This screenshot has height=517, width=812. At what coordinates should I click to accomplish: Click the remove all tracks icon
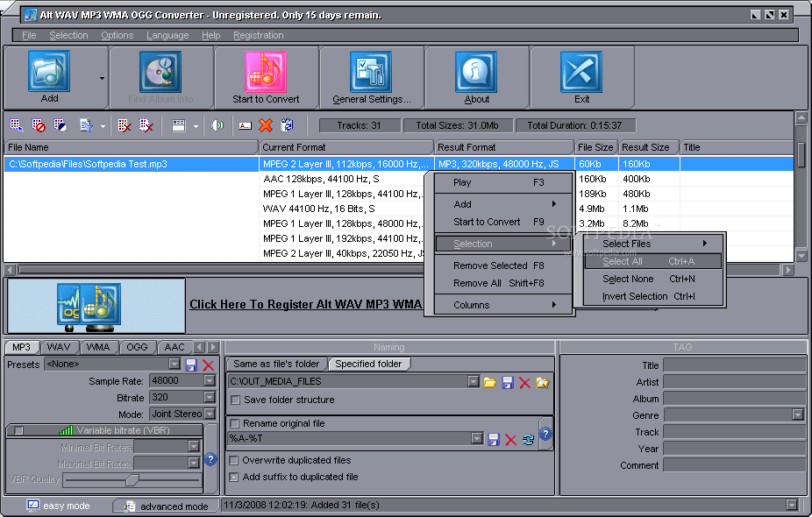coord(146,125)
